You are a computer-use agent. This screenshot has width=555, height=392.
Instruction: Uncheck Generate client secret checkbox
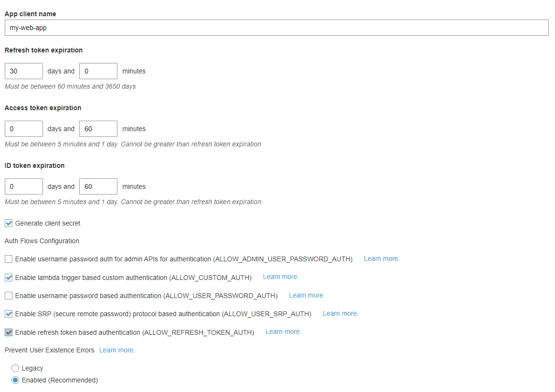(x=9, y=223)
